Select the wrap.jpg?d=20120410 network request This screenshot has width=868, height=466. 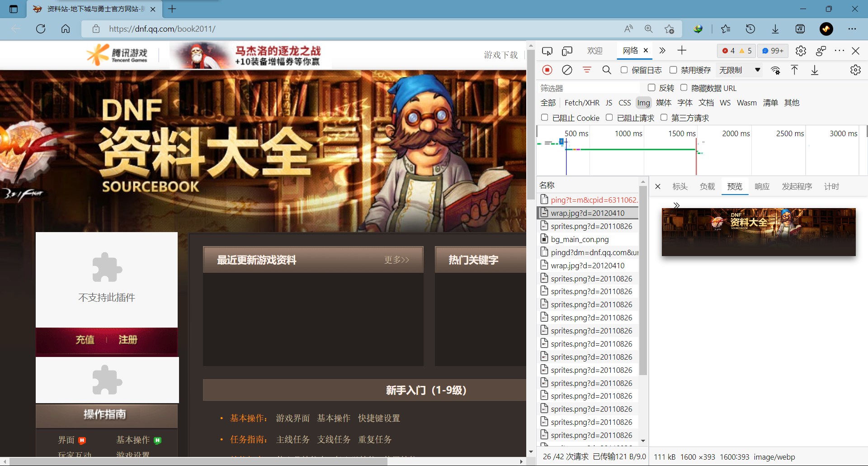pyautogui.click(x=586, y=213)
